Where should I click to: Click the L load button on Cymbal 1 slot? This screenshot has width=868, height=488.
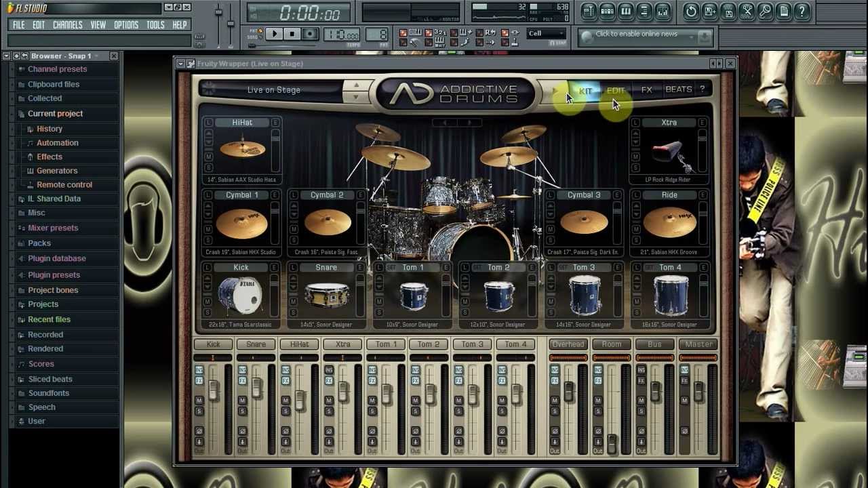point(208,195)
